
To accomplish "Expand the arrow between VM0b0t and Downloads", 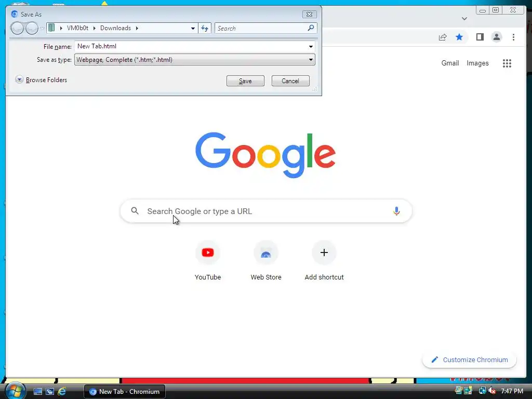I will point(95,28).
